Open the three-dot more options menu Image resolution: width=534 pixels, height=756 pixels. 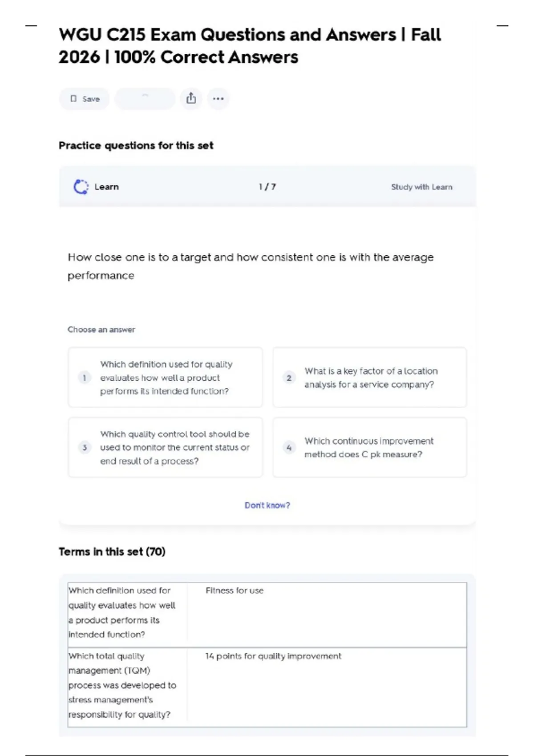coord(218,99)
